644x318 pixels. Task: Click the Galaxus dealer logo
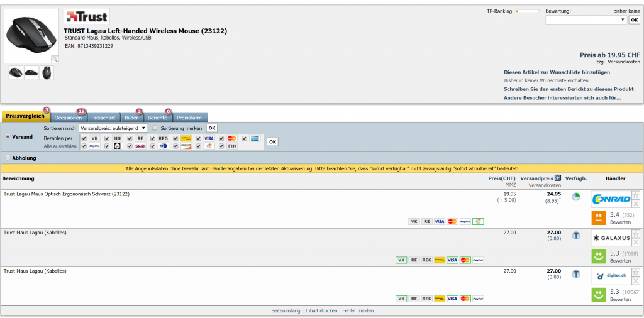coord(611,238)
